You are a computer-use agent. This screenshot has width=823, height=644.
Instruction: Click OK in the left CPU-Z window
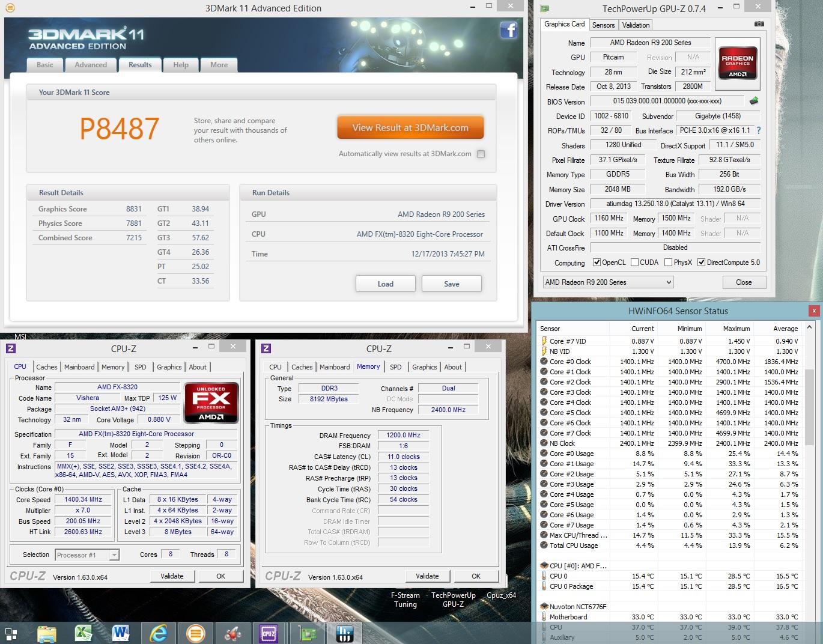click(x=220, y=576)
